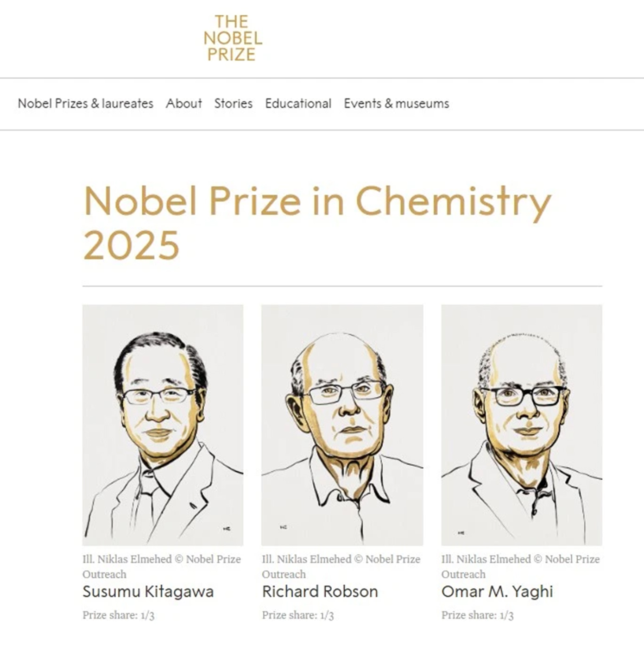Follow the Richard Robson name link
The width and height of the screenshot is (644, 650).
click(320, 592)
